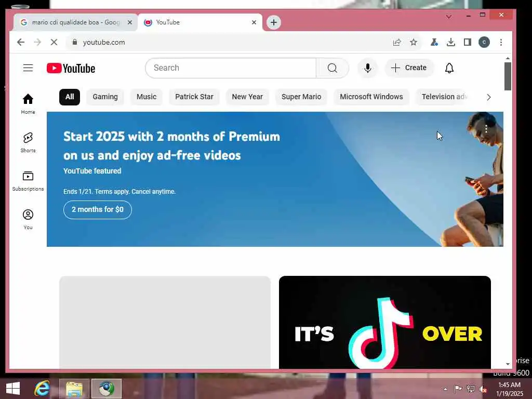The height and width of the screenshot is (399, 532).
Task: Click the browser taskbar icon
Action: (107, 389)
